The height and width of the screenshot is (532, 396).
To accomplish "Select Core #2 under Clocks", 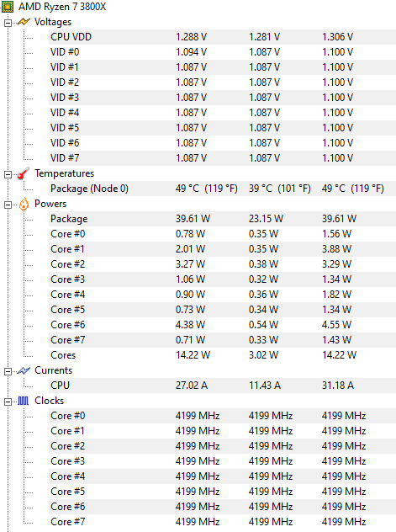I will 222,446.
